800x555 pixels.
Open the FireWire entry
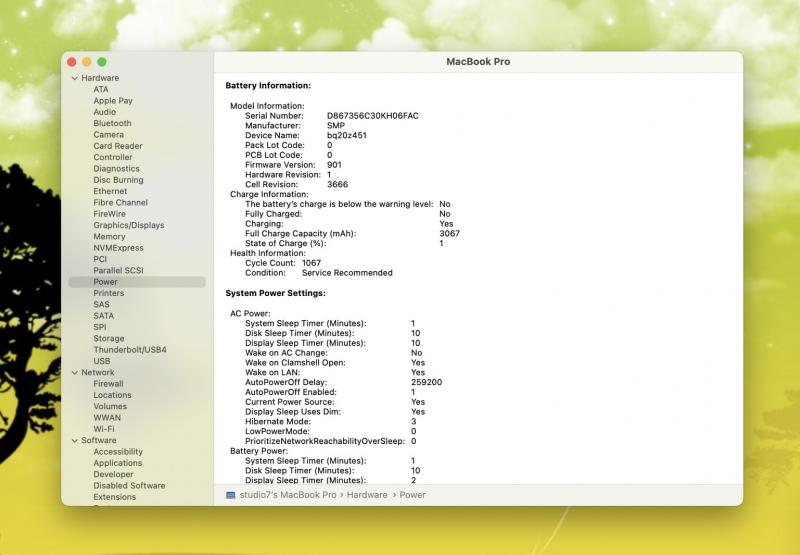click(x=109, y=214)
